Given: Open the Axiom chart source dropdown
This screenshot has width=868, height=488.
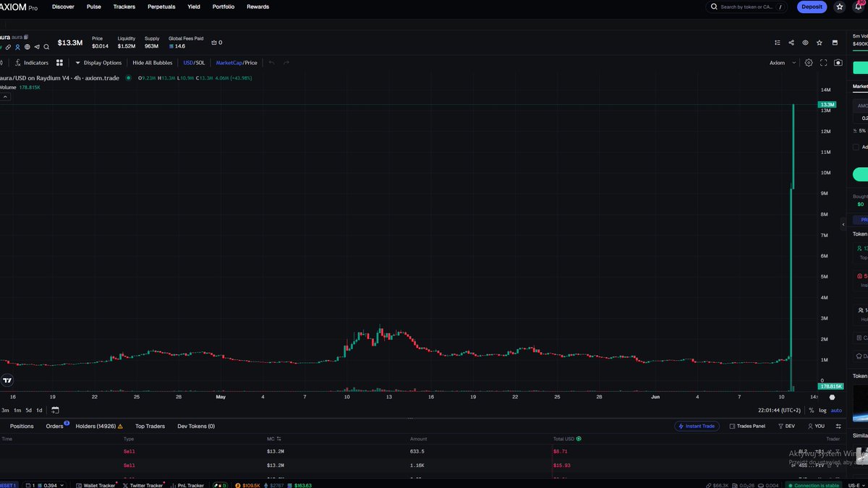Looking at the screenshot, I should pyautogui.click(x=782, y=63).
